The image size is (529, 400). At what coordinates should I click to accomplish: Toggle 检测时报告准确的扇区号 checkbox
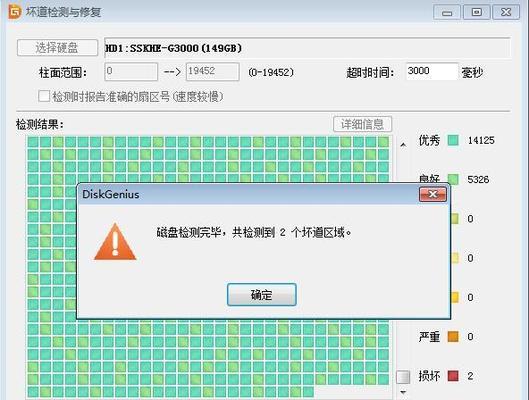pos(44,96)
